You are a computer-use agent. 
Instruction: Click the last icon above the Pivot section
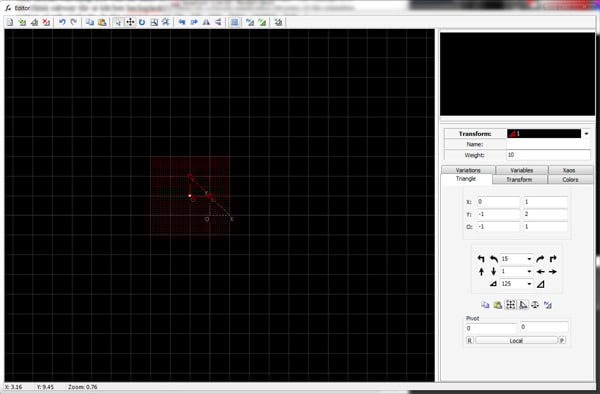(548, 305)
